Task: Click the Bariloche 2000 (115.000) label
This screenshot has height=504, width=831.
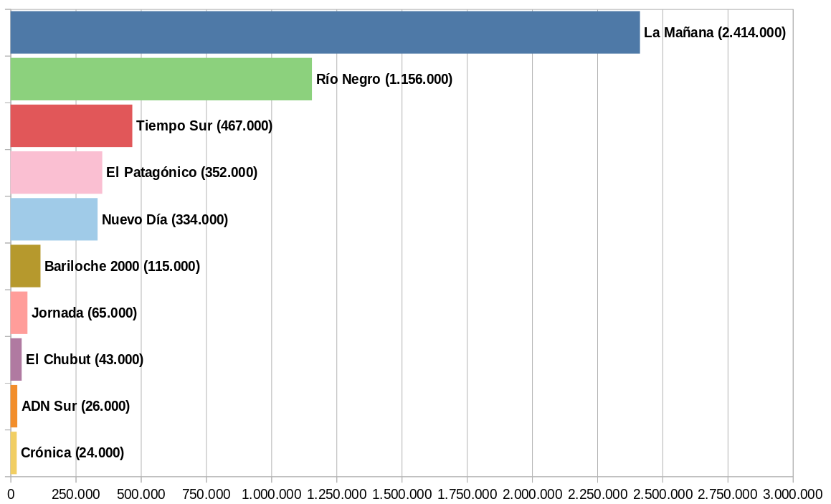Action: [122, 266]
